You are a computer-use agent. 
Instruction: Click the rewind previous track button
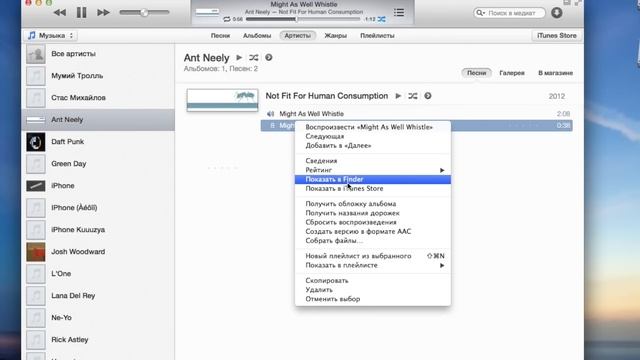click(60, 13)
